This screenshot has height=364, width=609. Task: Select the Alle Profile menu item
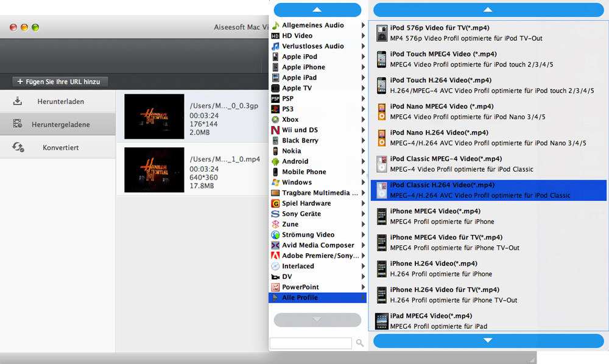tap(318, 298)
